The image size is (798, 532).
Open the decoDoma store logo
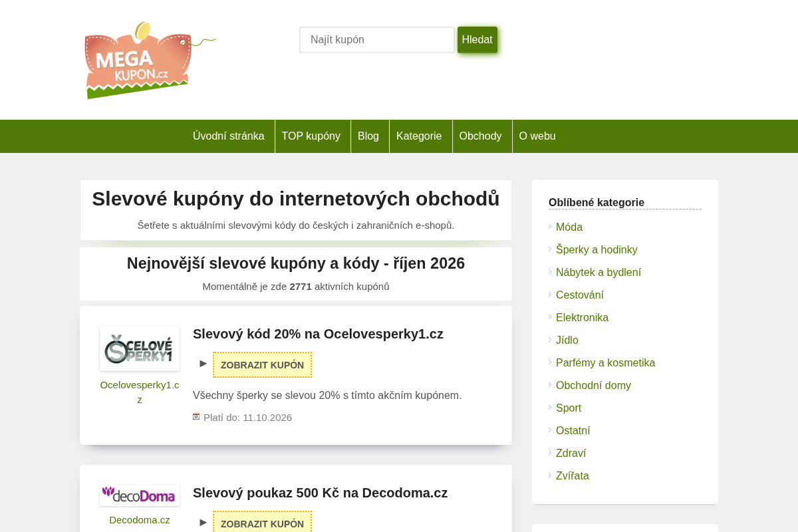140,495
